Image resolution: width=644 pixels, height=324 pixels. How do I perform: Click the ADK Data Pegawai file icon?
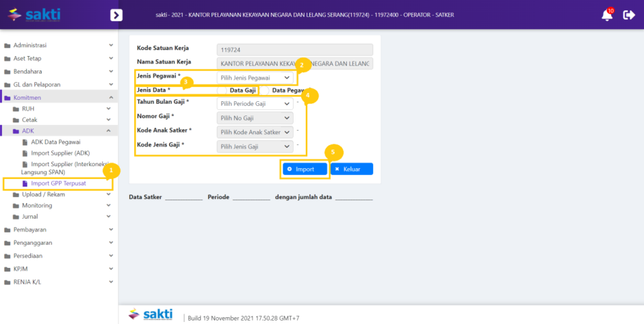click(25, 142)
